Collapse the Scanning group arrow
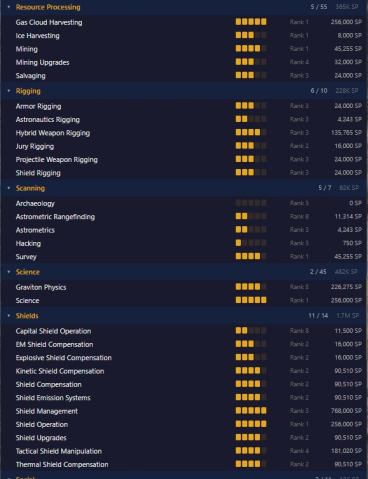The image size is (368, 479). pos(9,188)
